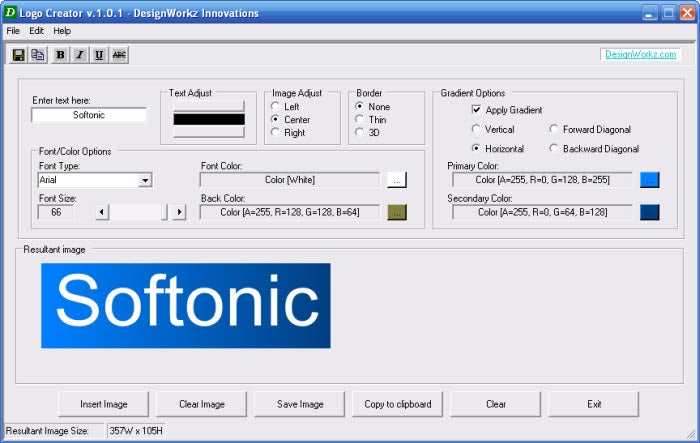Click the Copy toolbar icon
This screenshot has width=700, height=443.
coord(38,55)
